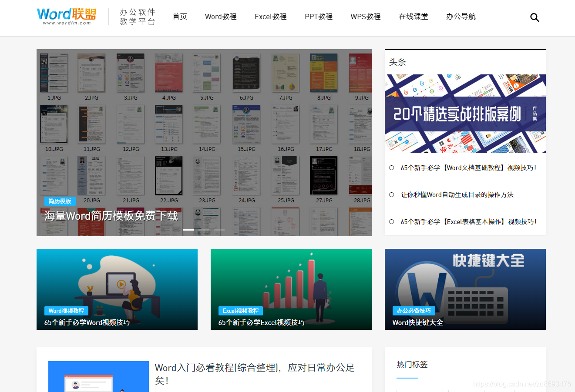Open 海量Word简历模板免费下载 headline
This screenshot has height=392, width=575.
click(111, 216)
